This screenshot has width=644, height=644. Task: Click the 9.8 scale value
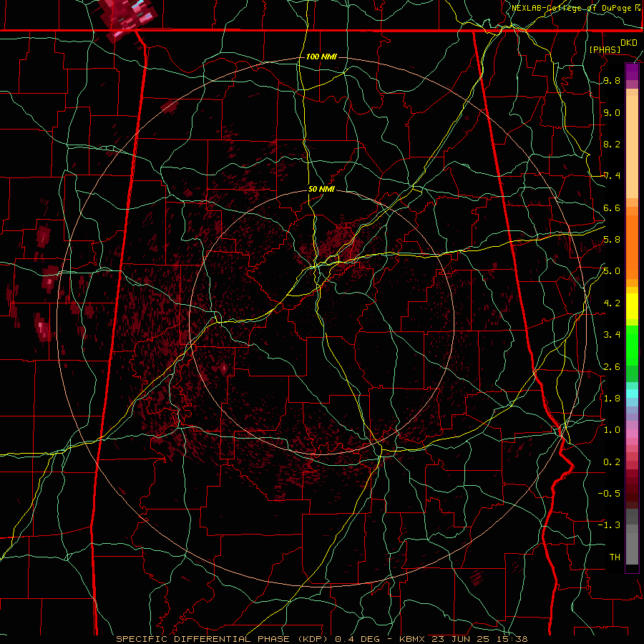point(612,81)
